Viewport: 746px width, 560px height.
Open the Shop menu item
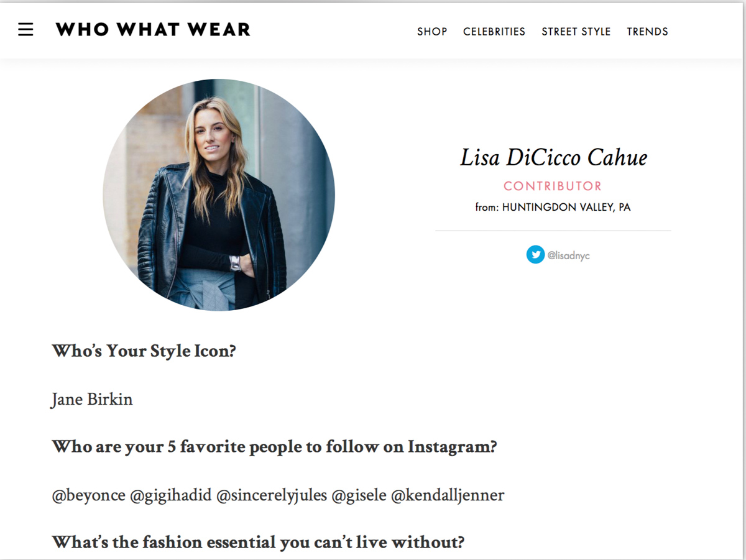click(432, 32)
